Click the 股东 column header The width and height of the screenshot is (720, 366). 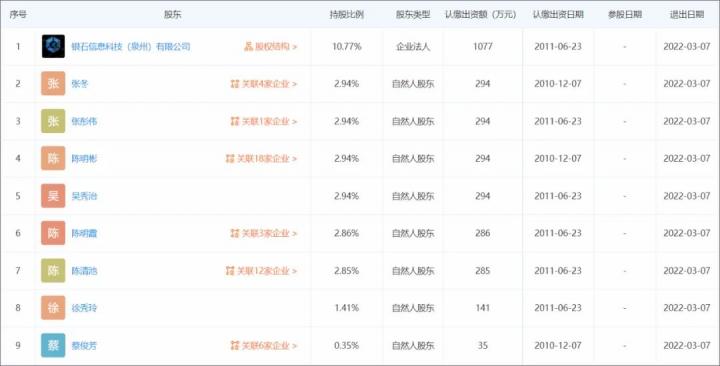pyautogui.click(x=173, y=14)
